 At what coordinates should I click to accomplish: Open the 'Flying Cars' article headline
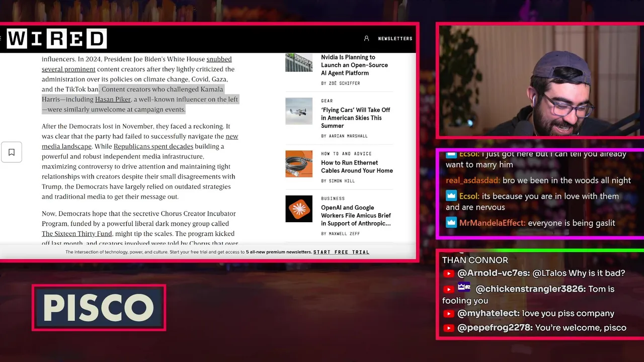click(355, 118)
